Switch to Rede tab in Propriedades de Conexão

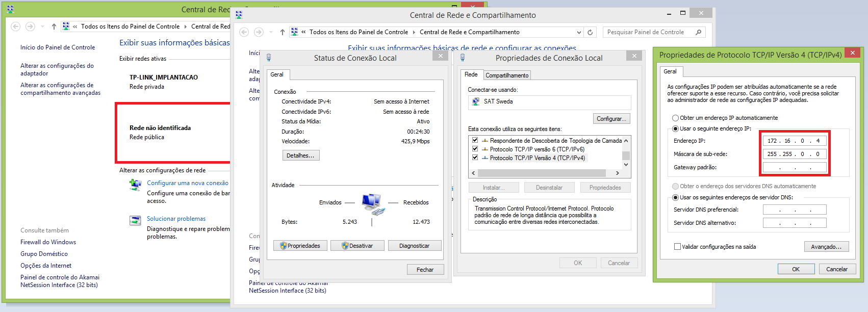pyautogui.click(x=471, y=74)
